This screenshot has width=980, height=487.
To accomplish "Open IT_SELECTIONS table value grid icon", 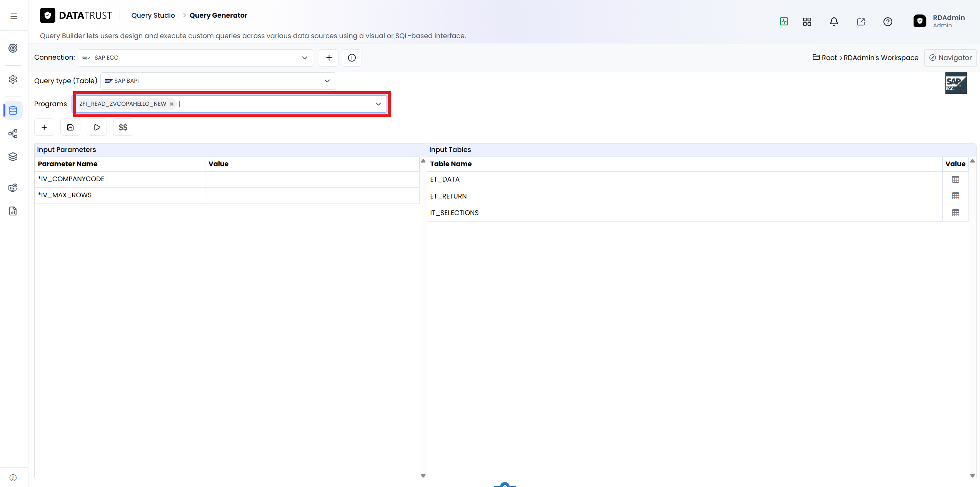I will [x=955, y=213].
